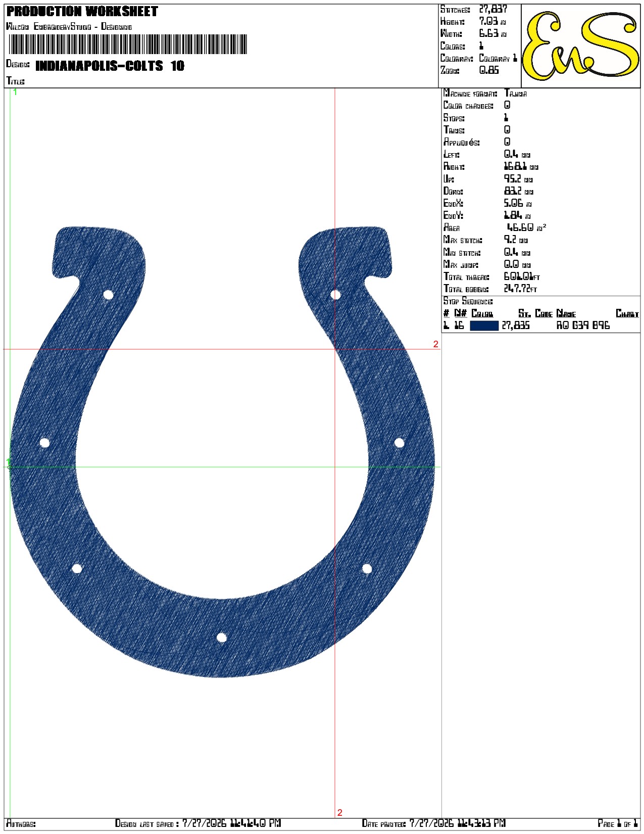Image resolution: width=644 pixels, height=834 pixels.
Task: Click the total thread value '601.01ft'
Action: [x=522, y=276]
